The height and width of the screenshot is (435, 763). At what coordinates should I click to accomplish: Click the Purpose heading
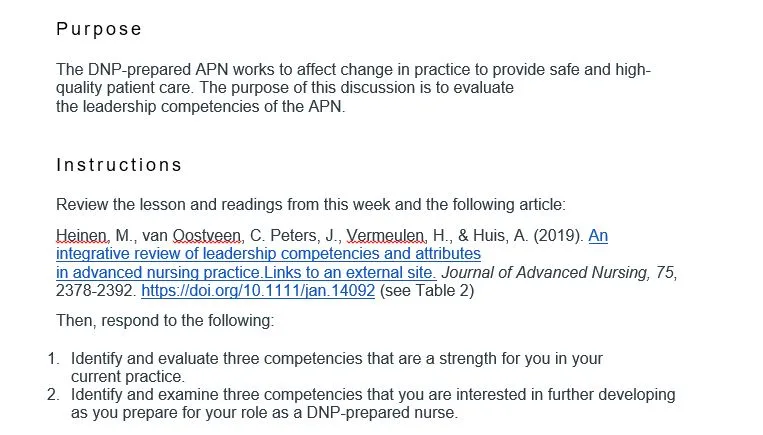99,29
